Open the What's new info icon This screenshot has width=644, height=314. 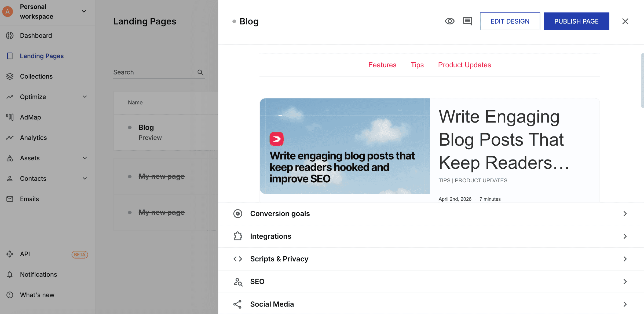(x=10, y=295)
